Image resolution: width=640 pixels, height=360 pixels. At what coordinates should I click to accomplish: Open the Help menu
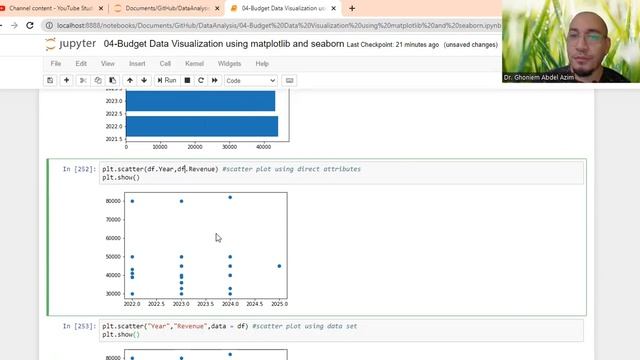pos(262,64)
